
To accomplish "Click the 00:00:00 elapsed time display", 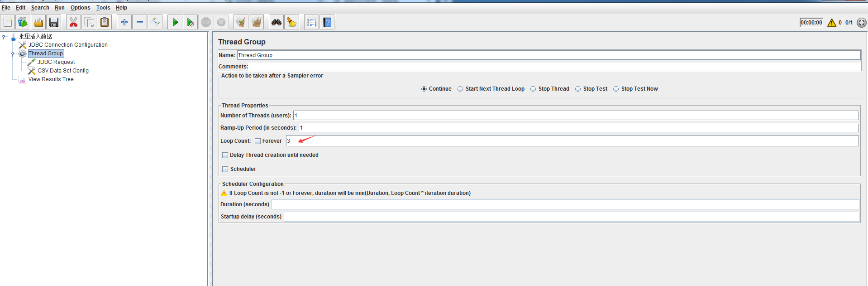I will pos(811,23).
